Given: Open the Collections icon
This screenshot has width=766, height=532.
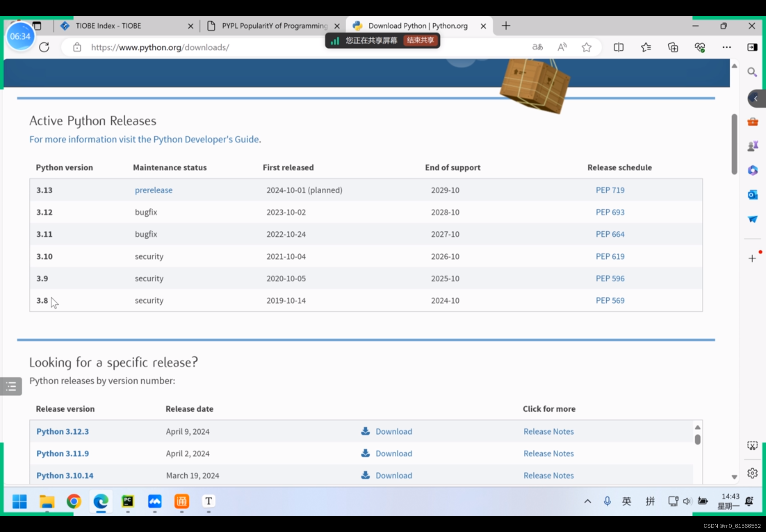Looking at the screenshot, I should point(673,47).
